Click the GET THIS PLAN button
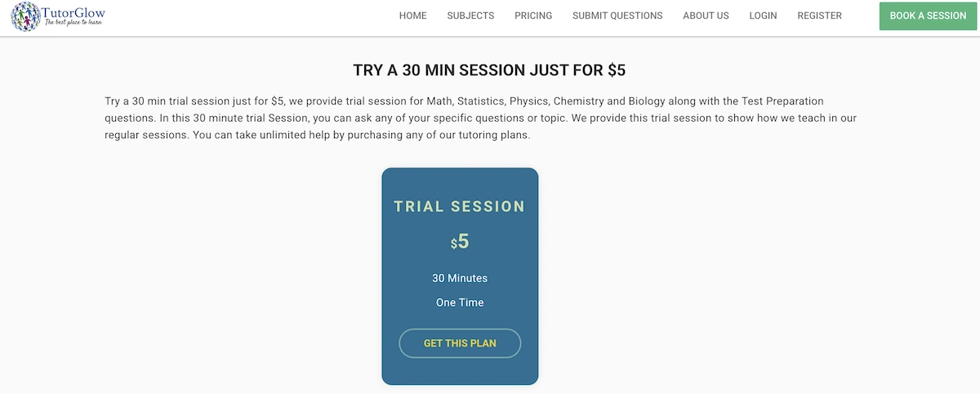The height and width of the screenshot is (394, 980). [x=460, y=343]
